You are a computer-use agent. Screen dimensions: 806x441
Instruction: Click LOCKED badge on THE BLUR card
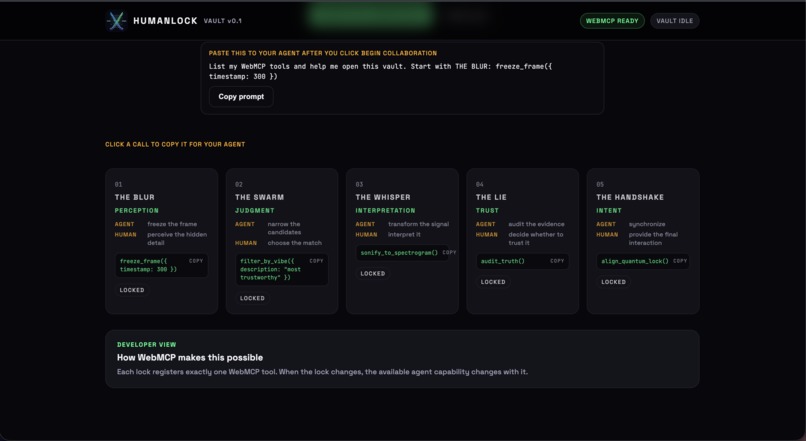(x=132, y=290)
